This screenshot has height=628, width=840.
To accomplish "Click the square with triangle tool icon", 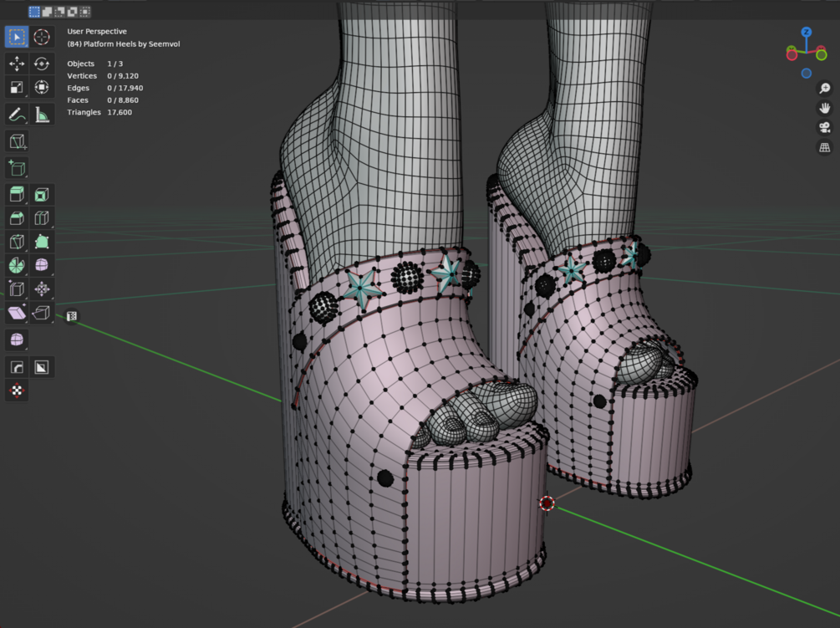I will click(42, 367).
